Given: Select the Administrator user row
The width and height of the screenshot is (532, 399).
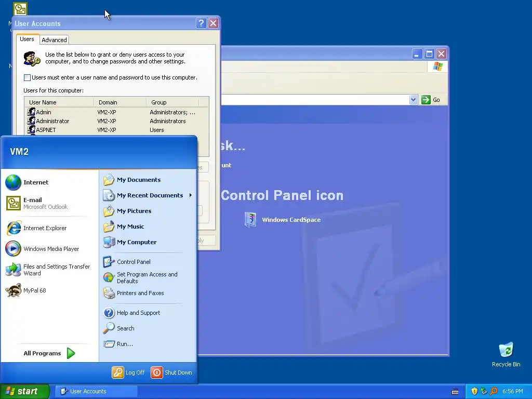Looking at the screenshot, I should pos(116,121).
